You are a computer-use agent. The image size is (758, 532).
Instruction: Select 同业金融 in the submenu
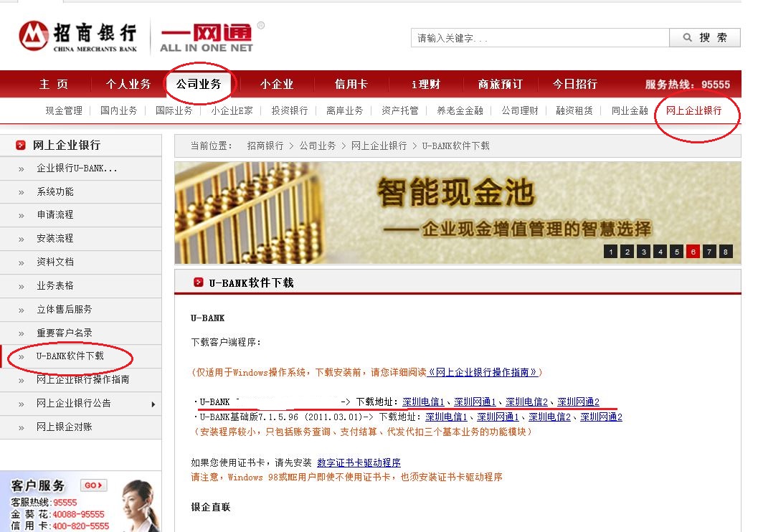pos(630,110)
